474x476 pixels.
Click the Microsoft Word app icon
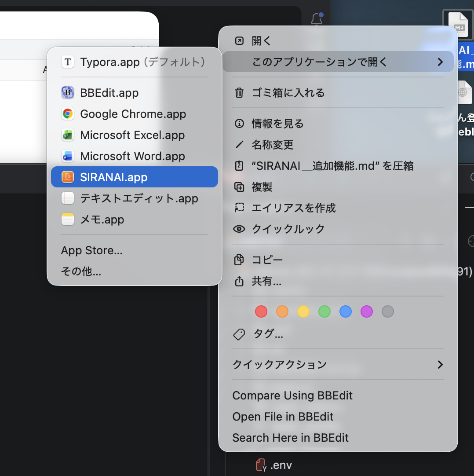pos(68,156)
